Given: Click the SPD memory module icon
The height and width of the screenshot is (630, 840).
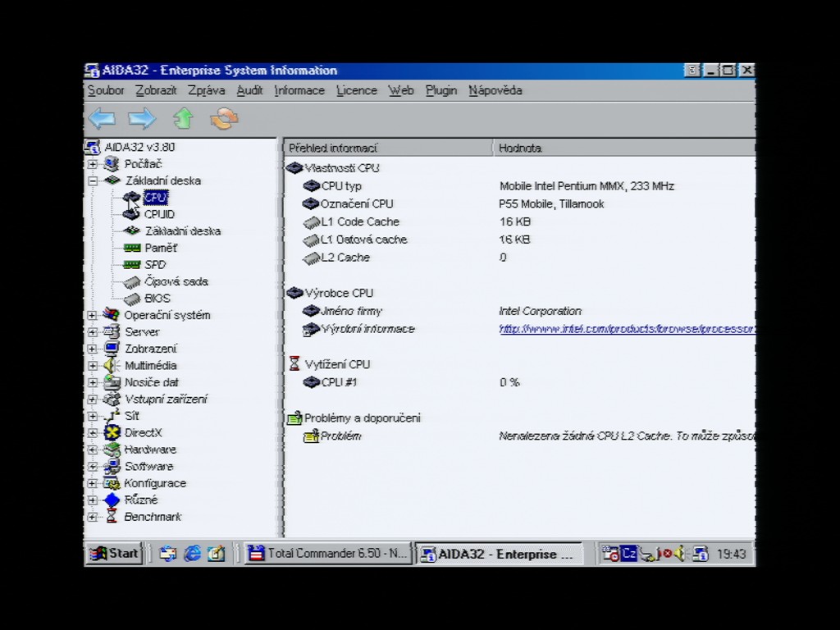Looking at the screenshot, I should click(132, 265).
